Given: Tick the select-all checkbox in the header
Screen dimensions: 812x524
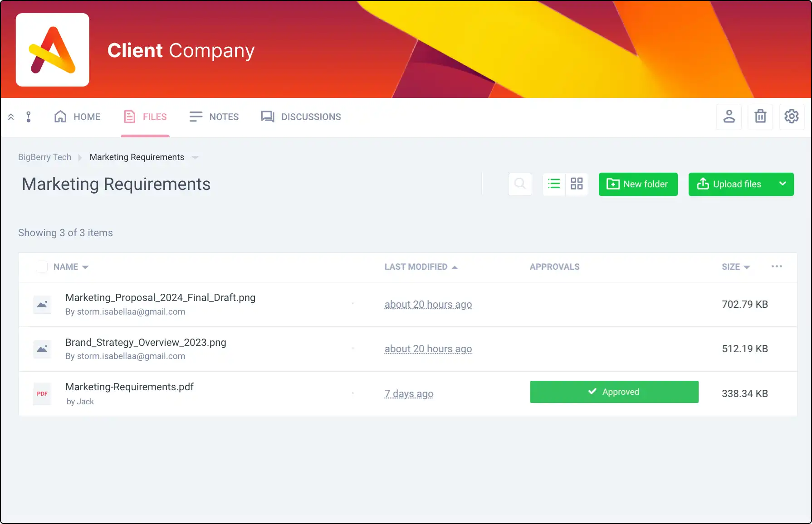Looking at the screenshot, I should click(42, 267).
